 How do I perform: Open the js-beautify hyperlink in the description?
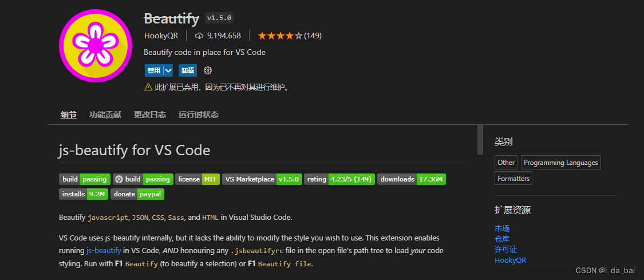104,250
